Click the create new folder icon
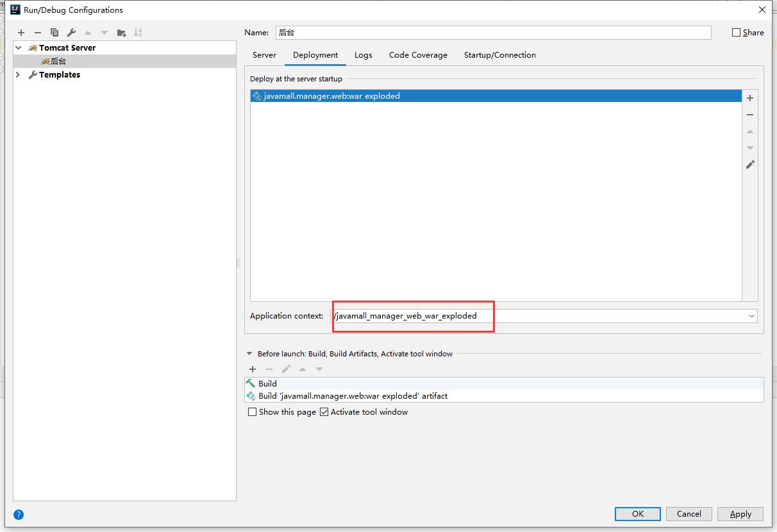777x532 pixels. tap(121, 33)
